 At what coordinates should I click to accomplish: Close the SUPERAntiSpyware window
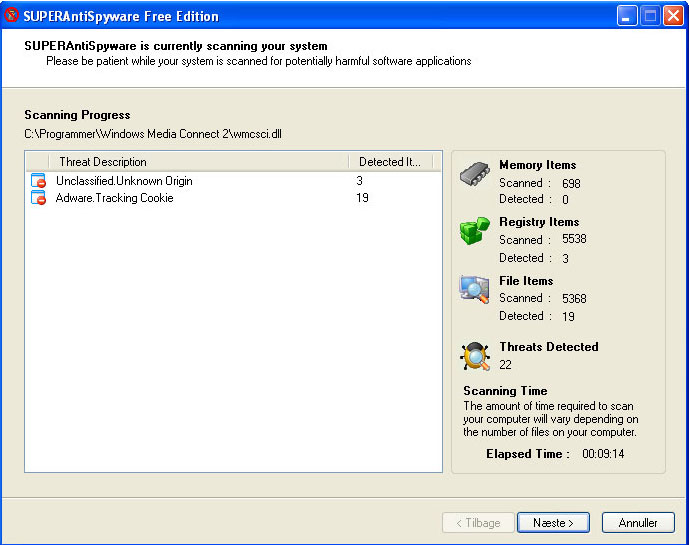click(x=673, y=16)
